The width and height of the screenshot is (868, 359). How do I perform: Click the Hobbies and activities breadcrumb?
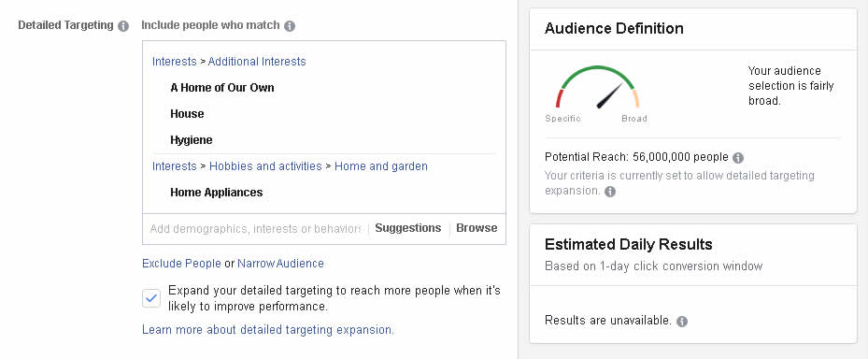(265, 166)
